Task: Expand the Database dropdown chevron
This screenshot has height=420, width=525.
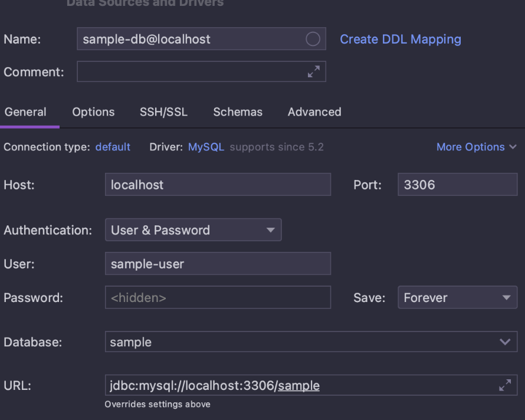Action: [x=505, y=342]
